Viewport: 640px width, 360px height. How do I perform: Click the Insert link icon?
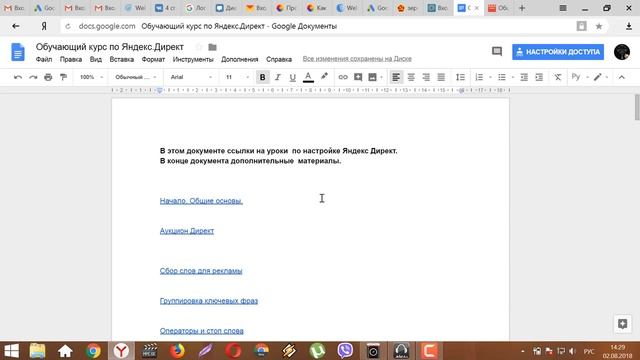click(x=343, y=77)
